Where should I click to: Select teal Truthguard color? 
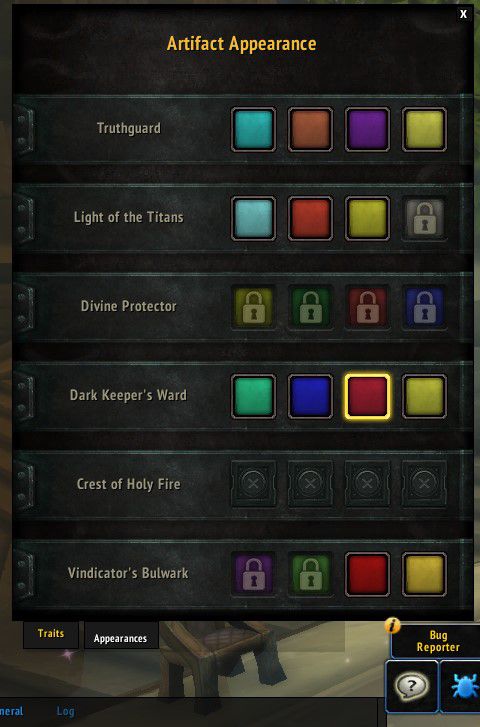click(253, 129)
